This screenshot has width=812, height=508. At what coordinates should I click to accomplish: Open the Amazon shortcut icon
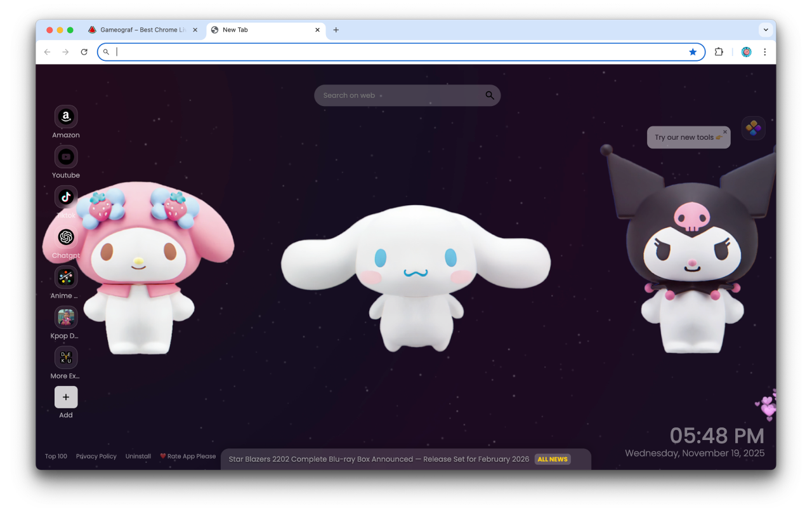[66, 117]
